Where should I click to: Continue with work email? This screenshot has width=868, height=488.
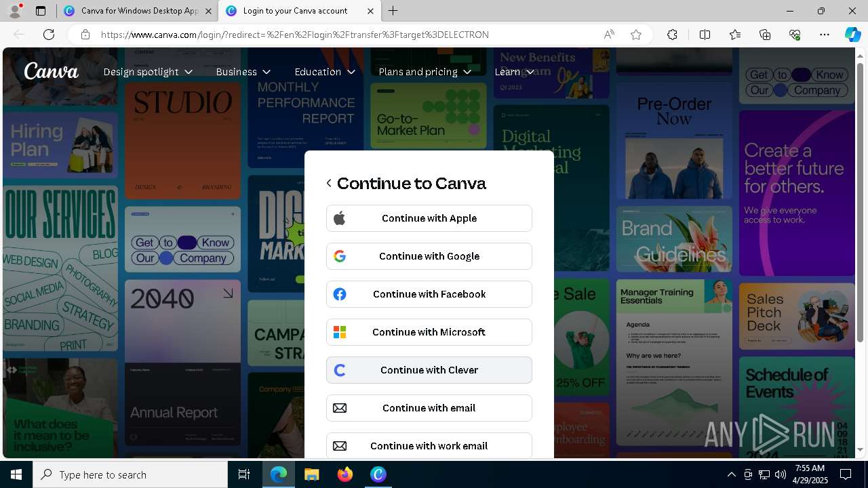[x=429, y=445]
